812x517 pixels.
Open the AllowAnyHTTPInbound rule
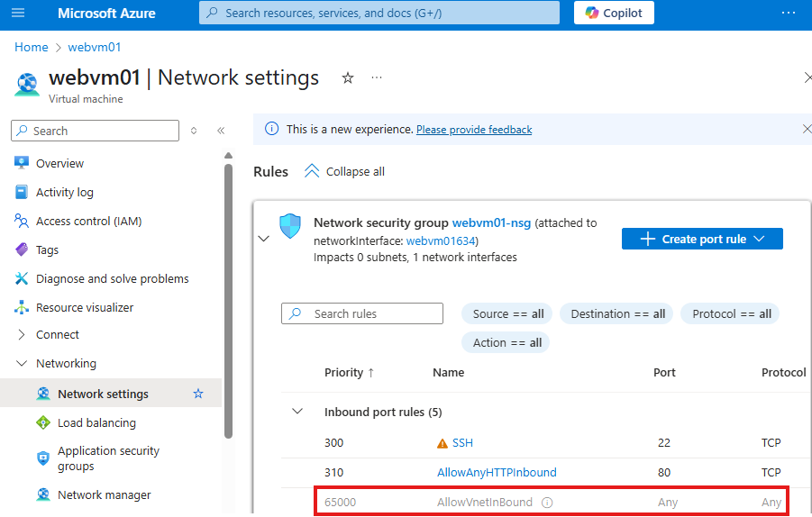point(497,473)
